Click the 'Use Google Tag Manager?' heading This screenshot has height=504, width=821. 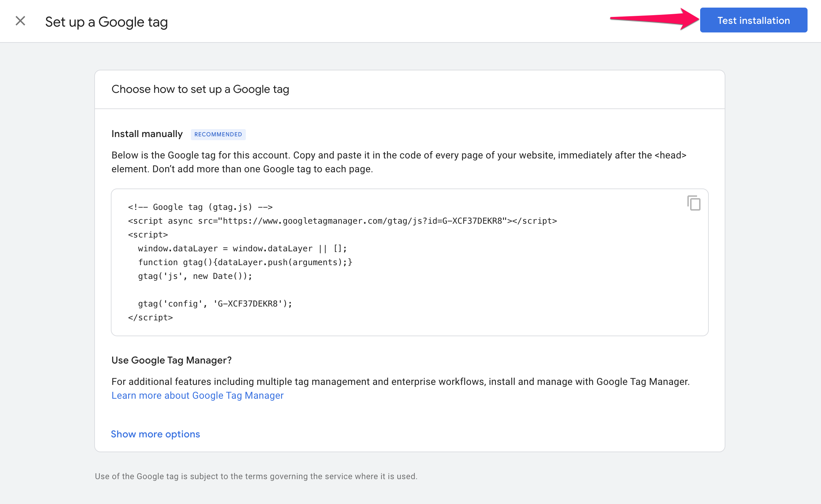tap(172, 360)
